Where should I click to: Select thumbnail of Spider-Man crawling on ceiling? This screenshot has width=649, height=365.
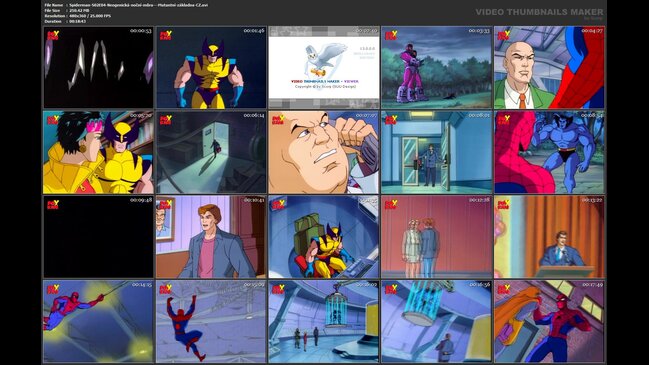211,322
